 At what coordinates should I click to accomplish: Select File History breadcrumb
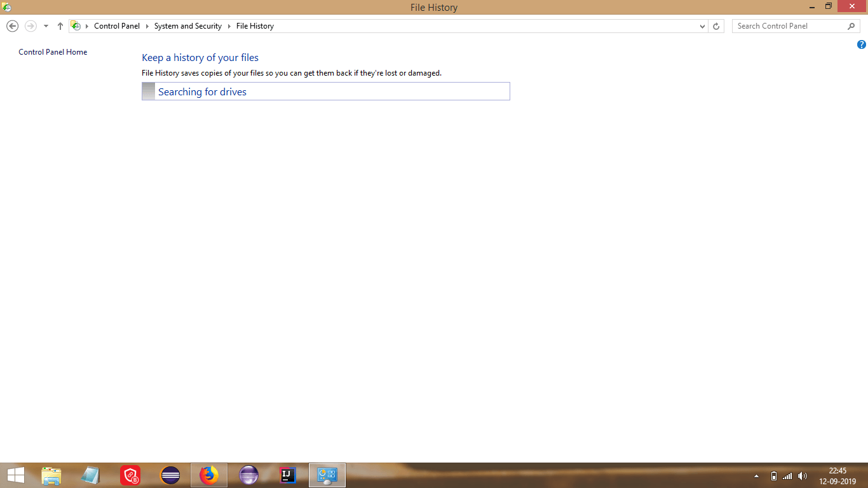(255, 26)
